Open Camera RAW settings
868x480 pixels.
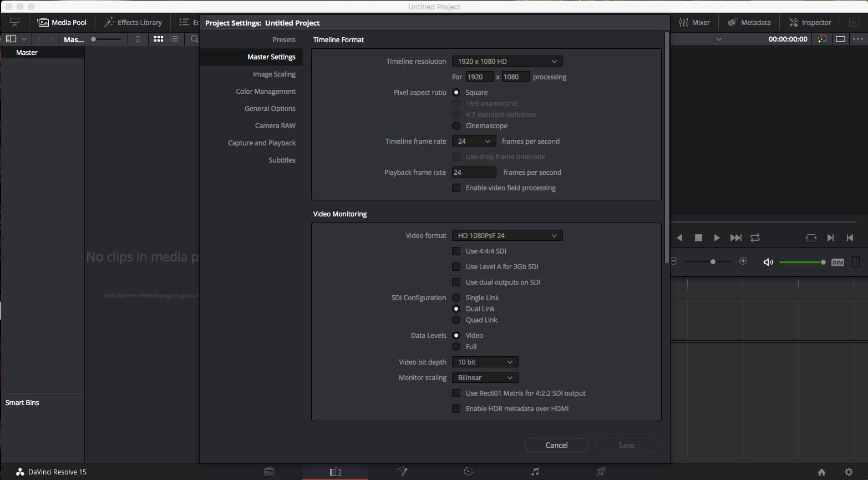click(275, 125)
